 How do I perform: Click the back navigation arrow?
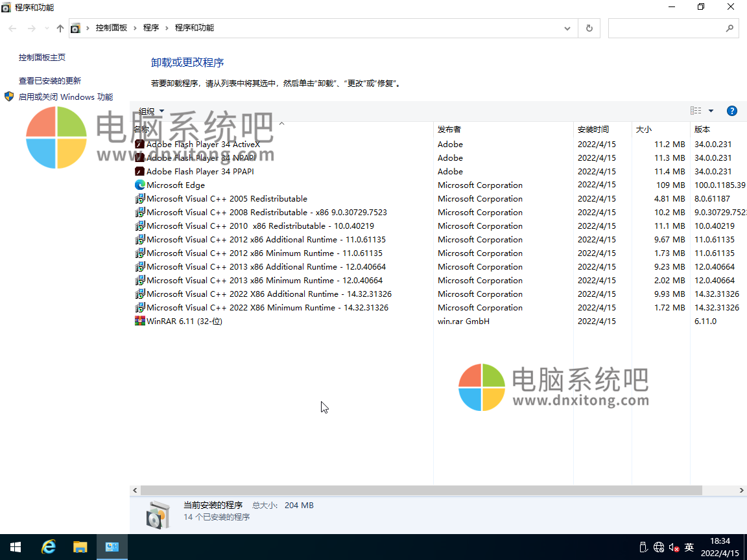(x=12, y=28)
